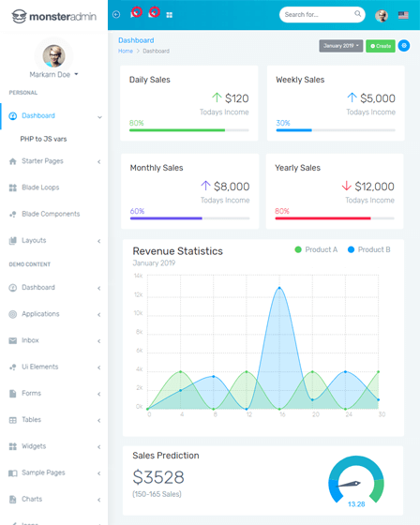The height and width of the screenshot is (525, 420).
Task: Click the Charts icon in sidebar
Action: point(13,499)
